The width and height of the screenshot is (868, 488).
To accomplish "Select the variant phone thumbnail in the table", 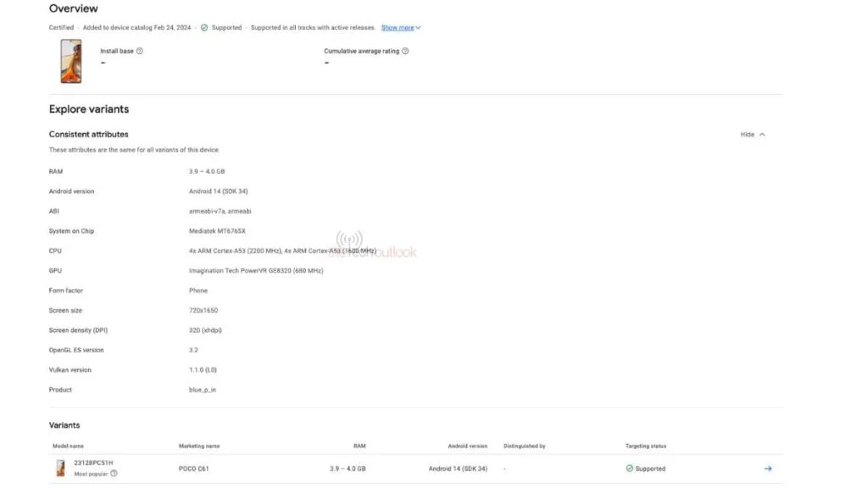I will (59, 468).
